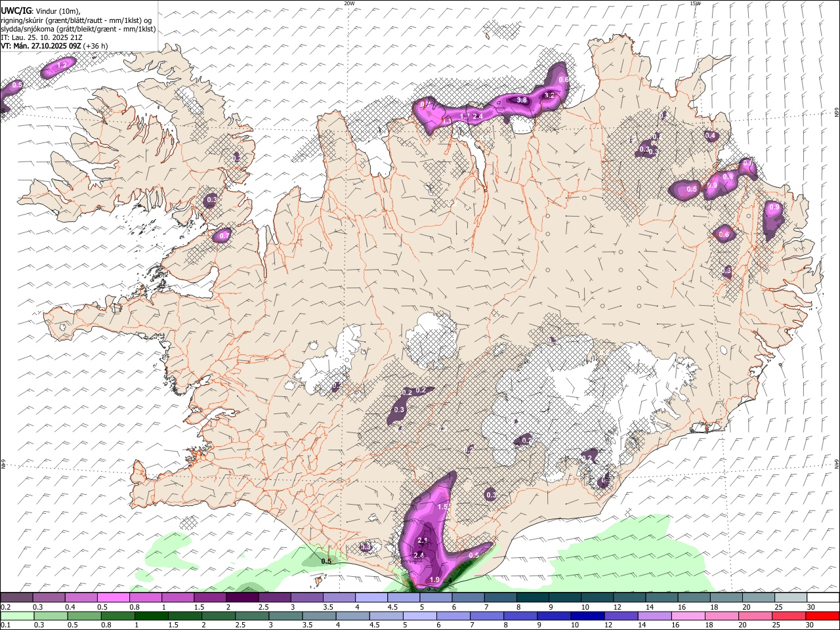
Task: Click the '(+36 h)' forecast offset
Action: point(96,46)
